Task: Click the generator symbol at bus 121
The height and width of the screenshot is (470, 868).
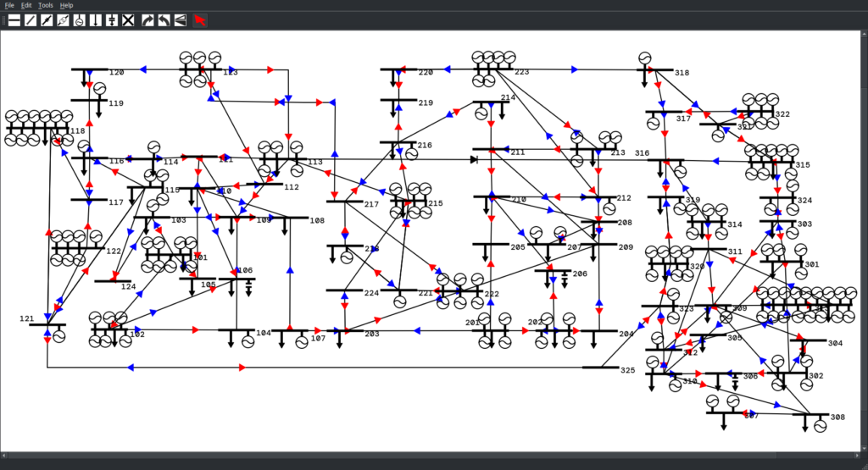Action: click(x=59, y=336)
